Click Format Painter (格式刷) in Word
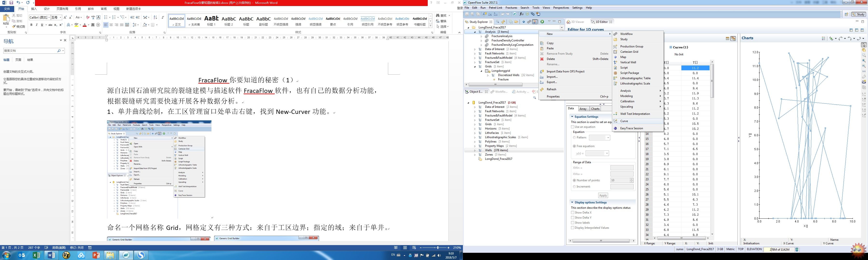 click(19, 26)
